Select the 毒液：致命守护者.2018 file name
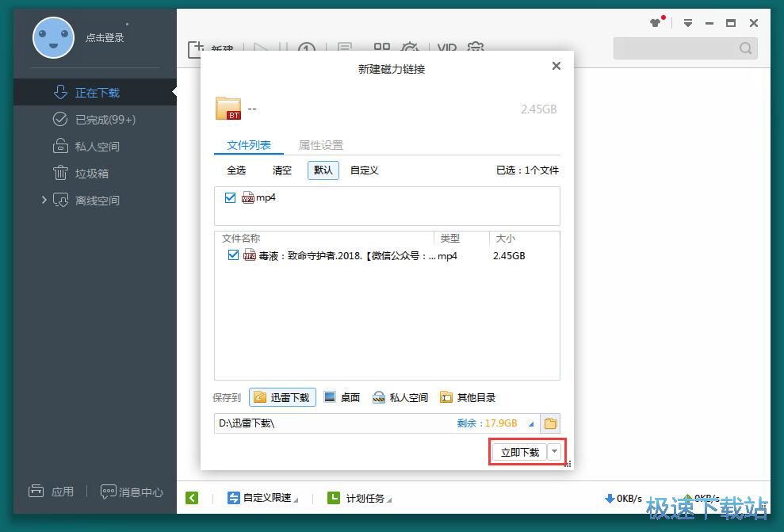Image resolution: width=784 pixels, height=532 pixels. point(347,256)
